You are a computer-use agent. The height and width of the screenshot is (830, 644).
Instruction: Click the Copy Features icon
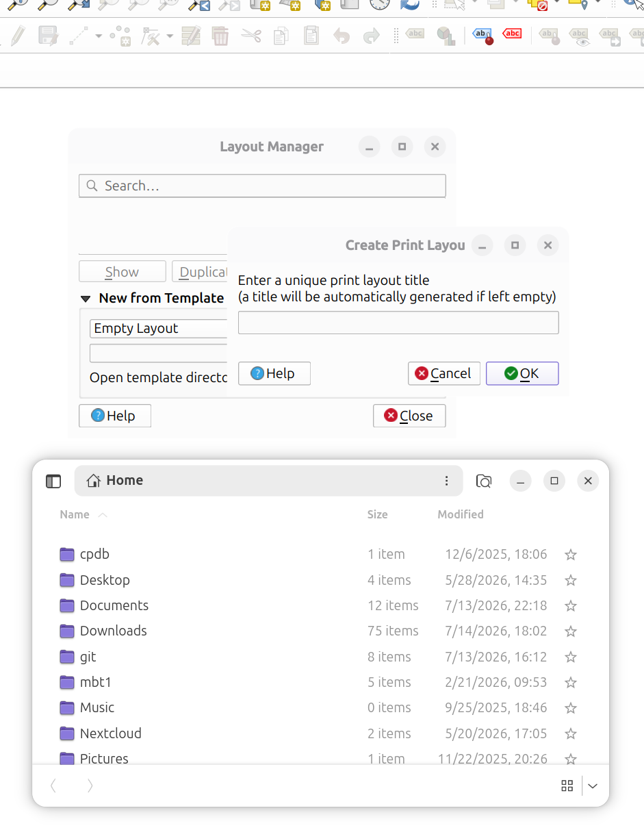(x=281, y=35)
